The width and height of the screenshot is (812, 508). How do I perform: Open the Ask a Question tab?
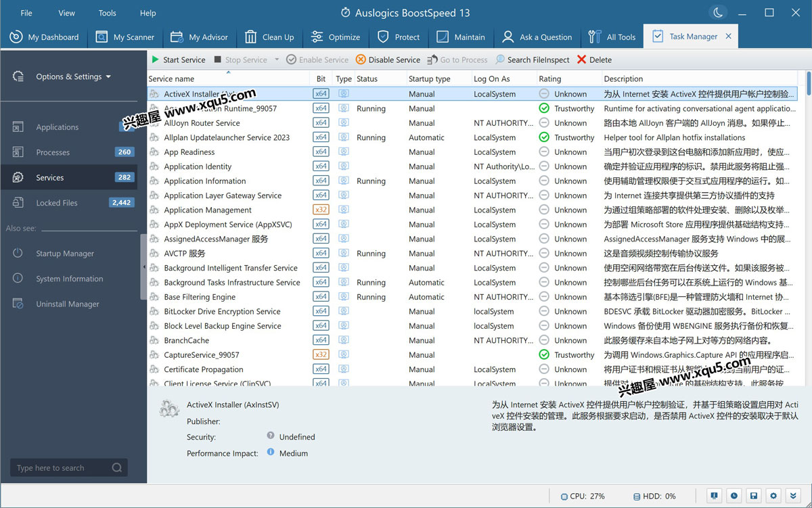tap(537, 37)
